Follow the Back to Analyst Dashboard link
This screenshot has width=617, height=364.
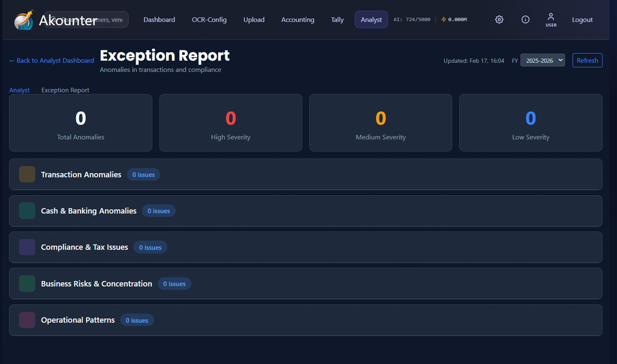coord(51,60)
